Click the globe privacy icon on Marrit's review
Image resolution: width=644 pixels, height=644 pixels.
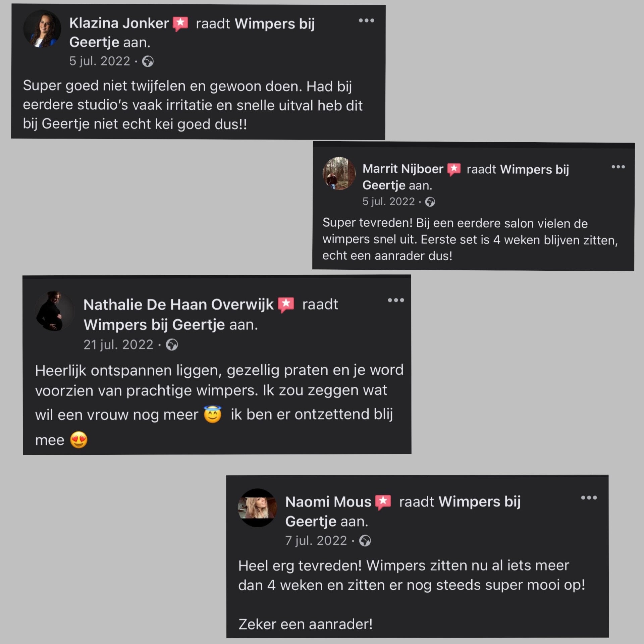click(x=430, y=202)
